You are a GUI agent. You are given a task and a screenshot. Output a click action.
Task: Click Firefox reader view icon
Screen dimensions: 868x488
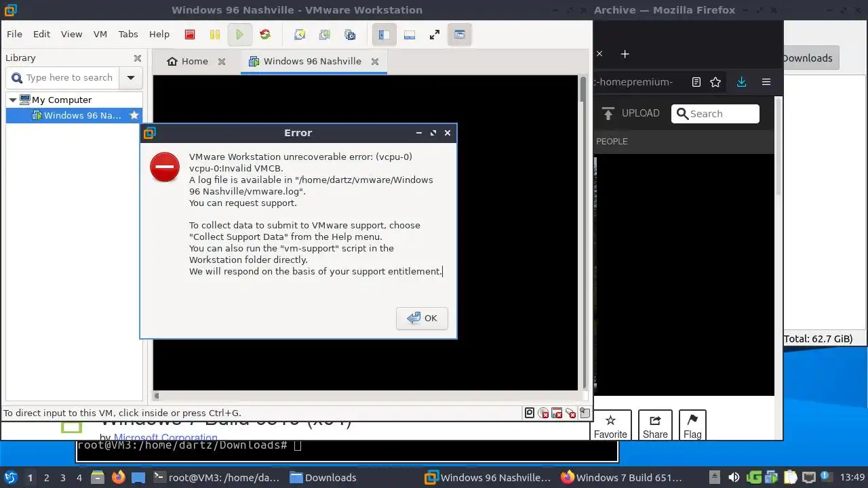click(x=696, y=82)
